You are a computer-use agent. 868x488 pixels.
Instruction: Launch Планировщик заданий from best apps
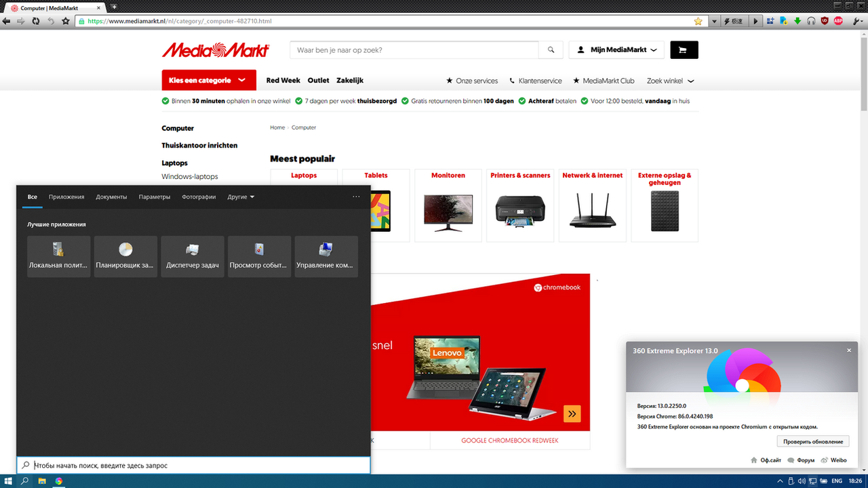click(125, 256)
